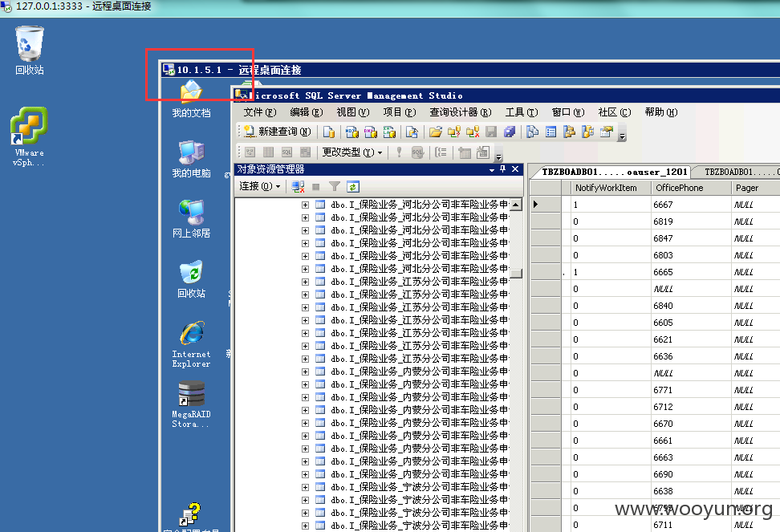Click the Stop square in 对象资源管理器
The image size is (780, 532).
pyautogui.click(x=316, y=187)
